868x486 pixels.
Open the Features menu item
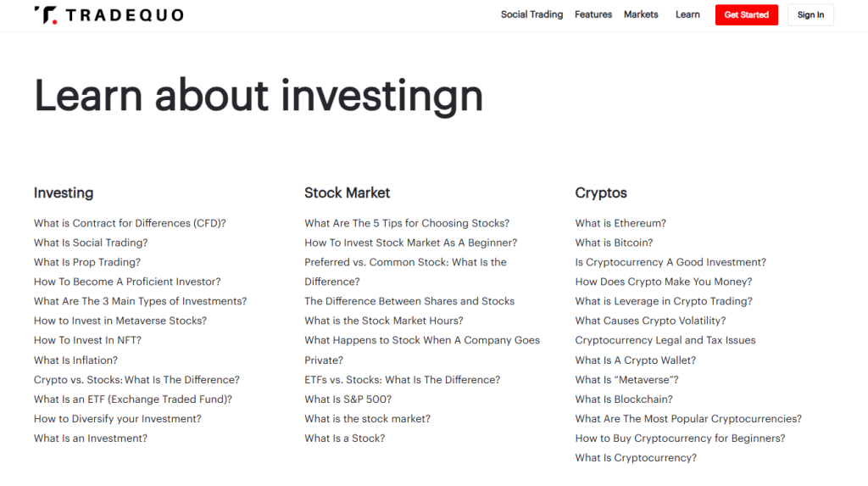click(593, 14)
